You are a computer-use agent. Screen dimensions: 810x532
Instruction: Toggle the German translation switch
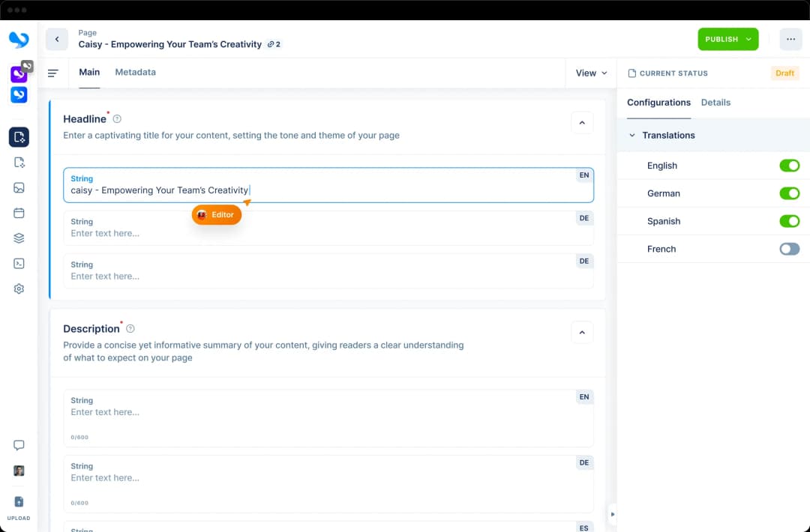[789, 193]
